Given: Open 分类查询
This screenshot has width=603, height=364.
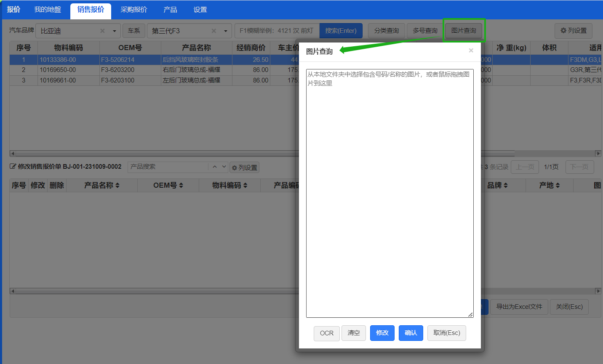Looking at the screenshot, I should coord(387,31).
